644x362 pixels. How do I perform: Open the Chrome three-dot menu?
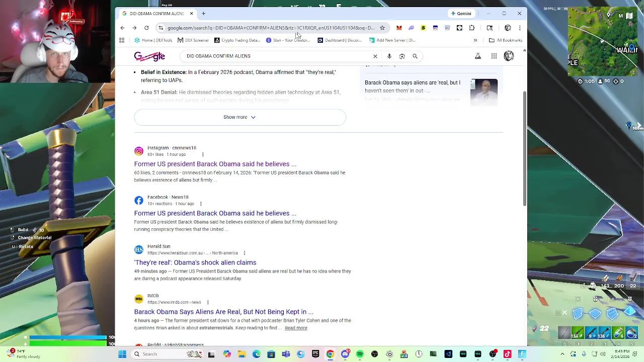pyautogui.click(x=520, y=28)
